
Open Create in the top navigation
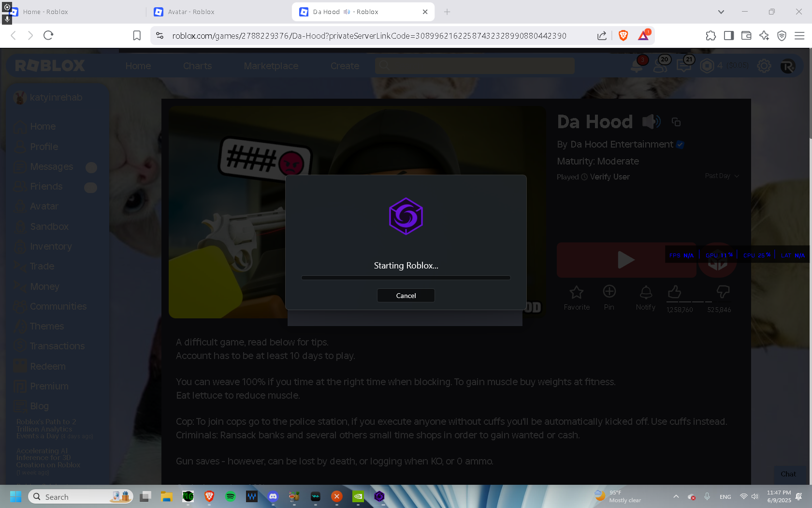(x=345, y=66)
